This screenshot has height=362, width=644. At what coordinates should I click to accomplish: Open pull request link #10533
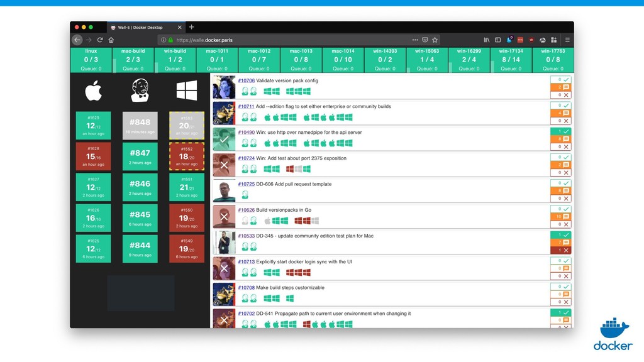coord(247,236)
